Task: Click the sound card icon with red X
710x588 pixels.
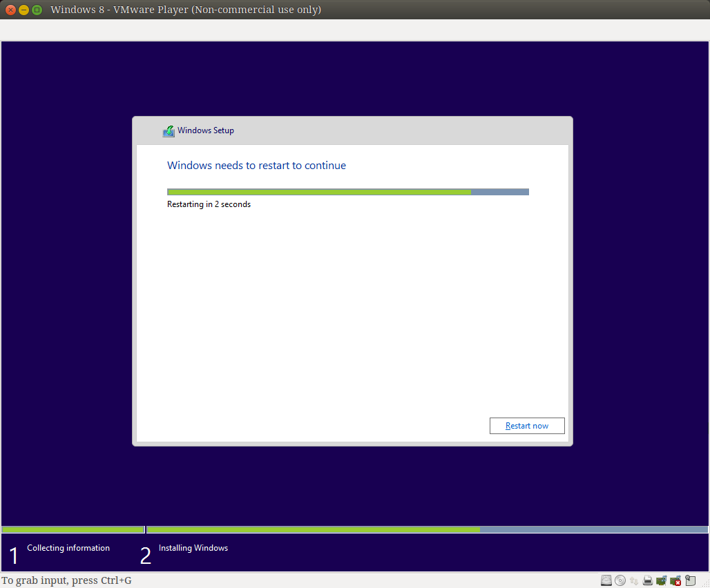Action: click(x=675, y=580)
